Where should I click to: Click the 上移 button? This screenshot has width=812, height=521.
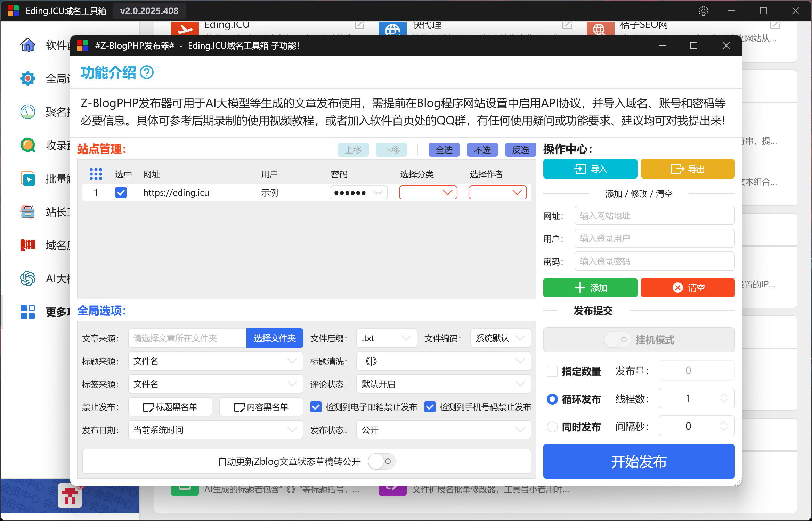click(x=353, y=150)
